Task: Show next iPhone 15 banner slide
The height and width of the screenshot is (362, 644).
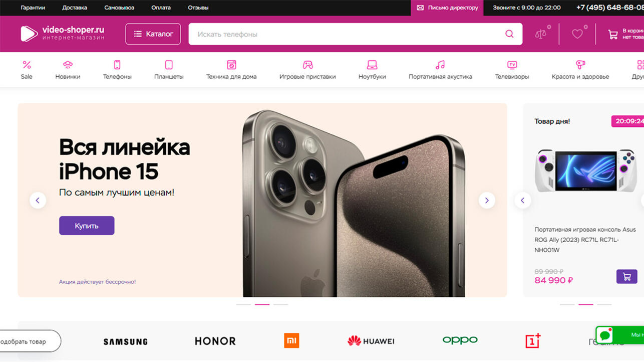Action: (487, 200)
